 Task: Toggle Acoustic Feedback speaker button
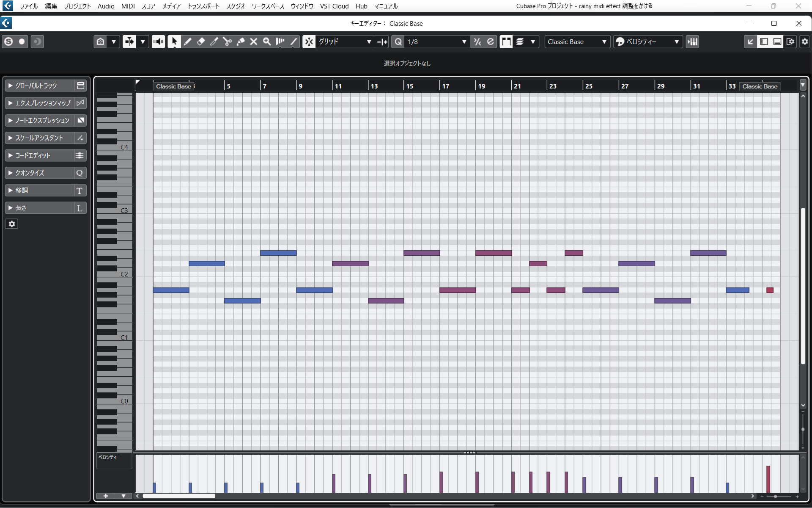pyautogui.click(x=158, y=41)
